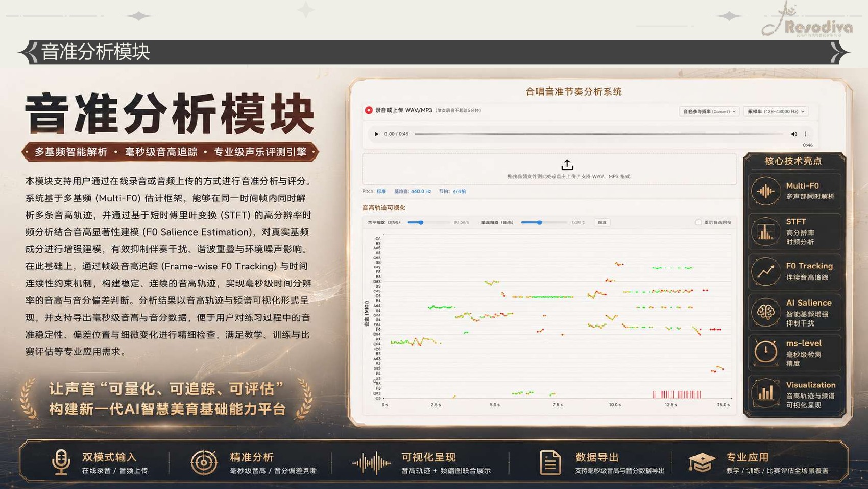Click the 多声部同时解析 caption
Image resolution: width=868 pixels, height=489 pixels.
click(x=810, y=196)
